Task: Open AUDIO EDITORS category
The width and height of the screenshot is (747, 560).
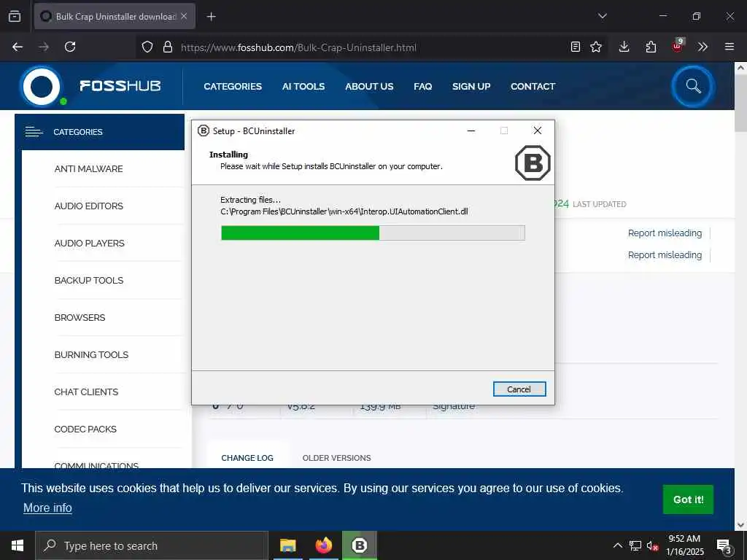Action: pyautogui.click(x=88, y=206)
